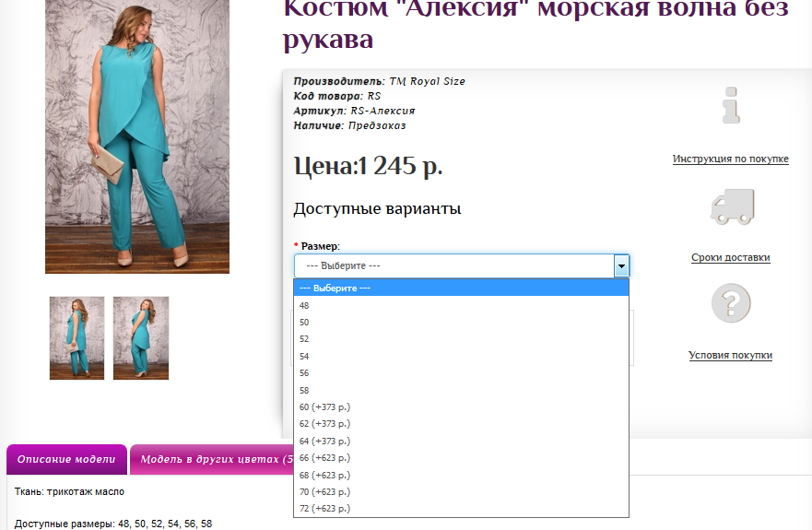
Task: Switch to Описание модели tab
Action: pos(66,459)
